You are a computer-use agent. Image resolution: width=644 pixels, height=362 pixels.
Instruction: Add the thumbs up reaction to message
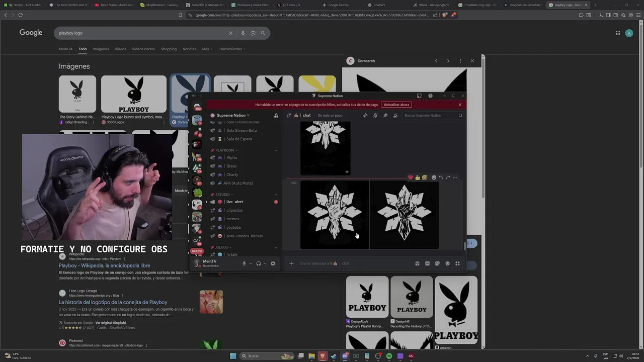(418, 177)
